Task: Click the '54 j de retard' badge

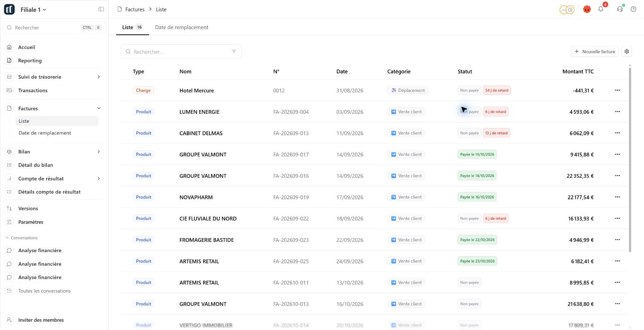Action: pyautogui.click(x=497, y=90)
